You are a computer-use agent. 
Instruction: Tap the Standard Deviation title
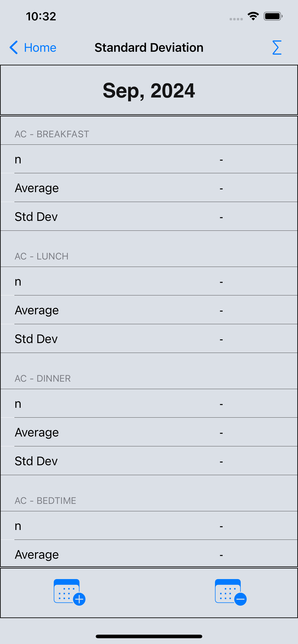point(149,47)
